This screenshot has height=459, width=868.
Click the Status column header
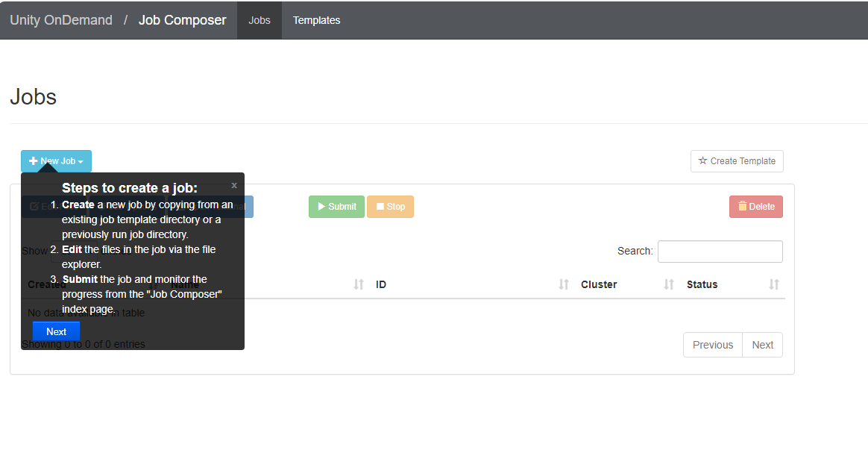click(x=702, y=284)
